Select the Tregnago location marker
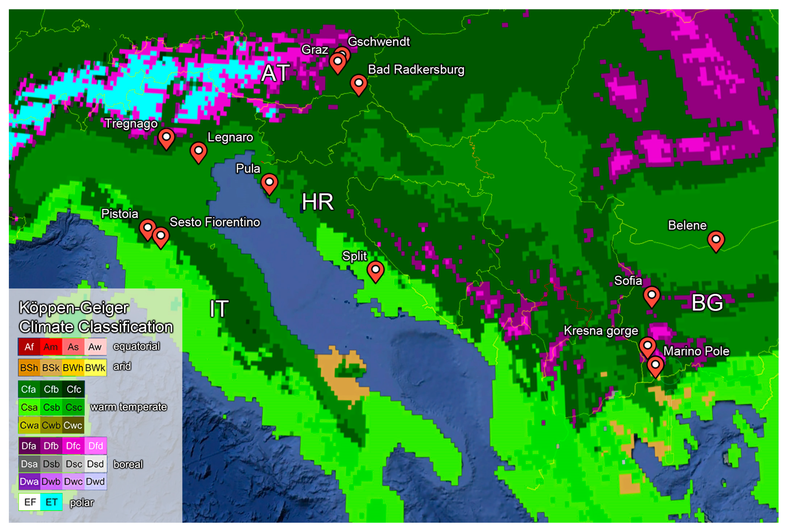The width and height of the screenshot is (786, 532). click(166, 137)
